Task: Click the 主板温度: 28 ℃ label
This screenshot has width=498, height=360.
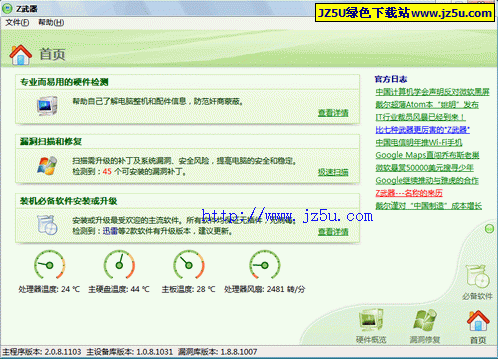Action: click(x=188, y=289)
